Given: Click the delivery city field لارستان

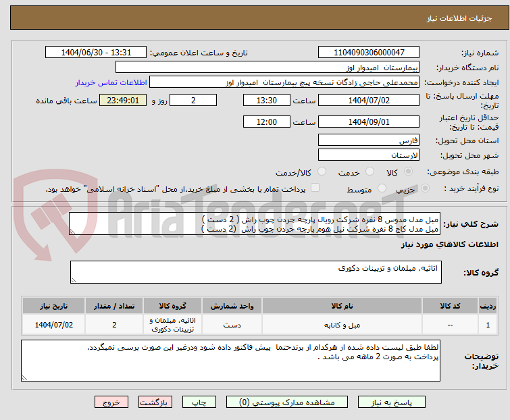Looking at the screenshot, I should [x=369, y=155].
